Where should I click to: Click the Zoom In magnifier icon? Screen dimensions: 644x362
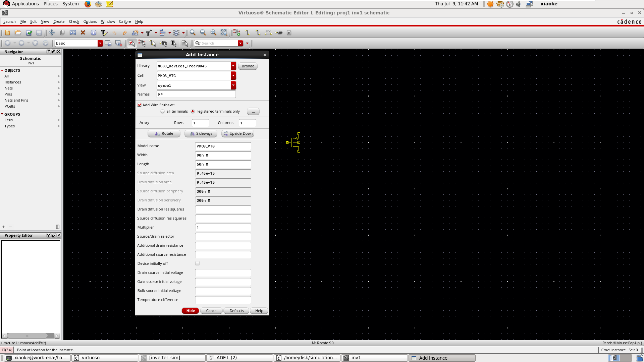click(193, 33)
